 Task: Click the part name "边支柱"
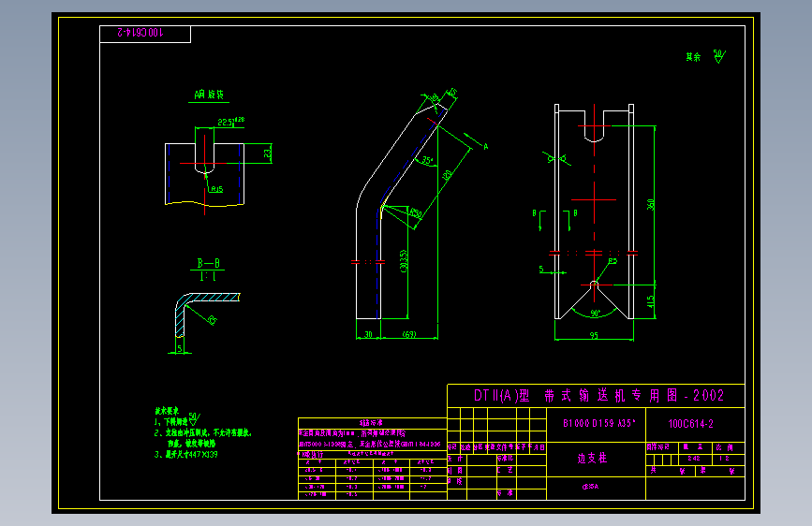(x=592, y=459)
